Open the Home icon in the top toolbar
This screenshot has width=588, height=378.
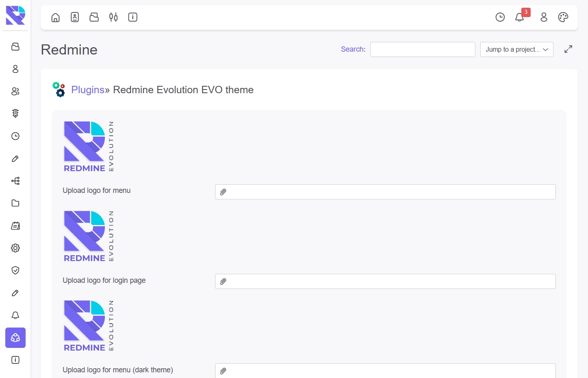pyautogui.click(x=55, y=17)
